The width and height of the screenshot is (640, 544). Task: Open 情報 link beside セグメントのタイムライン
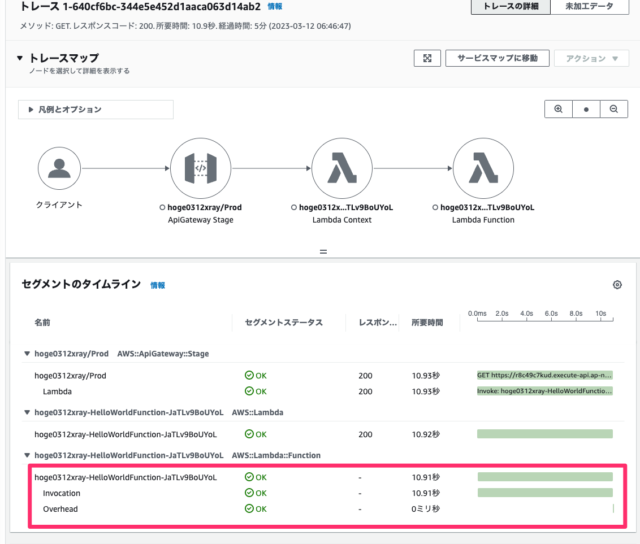click(158, 285)
